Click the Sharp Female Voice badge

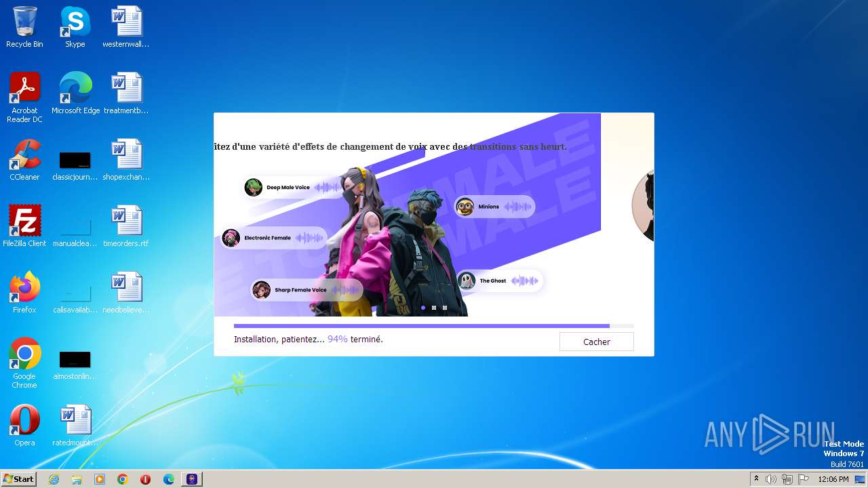(x=307, y=290)
